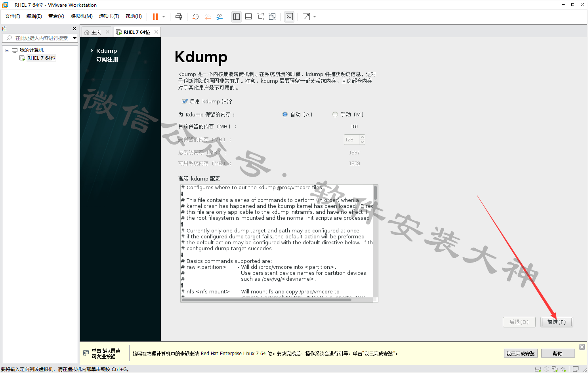Image resolution: width=588 pixels, height=373 pixels.
Task: Click the search magnifier icon in library
Action: (9, 38)
